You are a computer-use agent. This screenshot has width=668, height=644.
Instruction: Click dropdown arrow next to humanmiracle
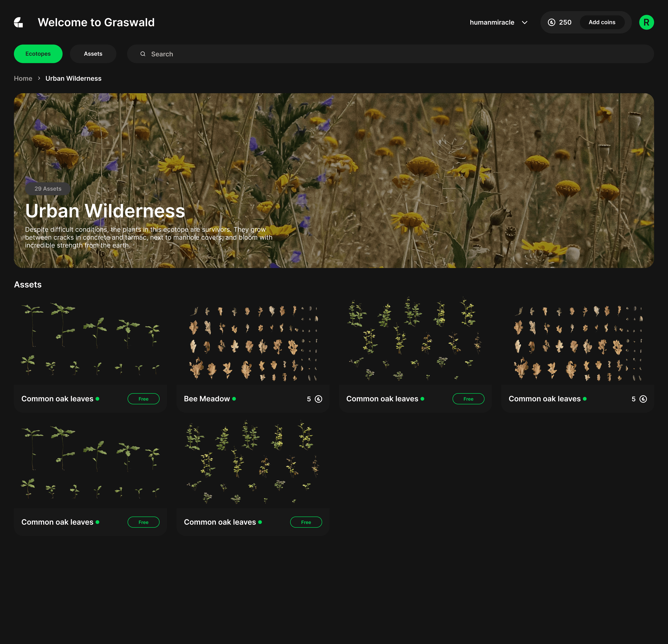[525, 22]
